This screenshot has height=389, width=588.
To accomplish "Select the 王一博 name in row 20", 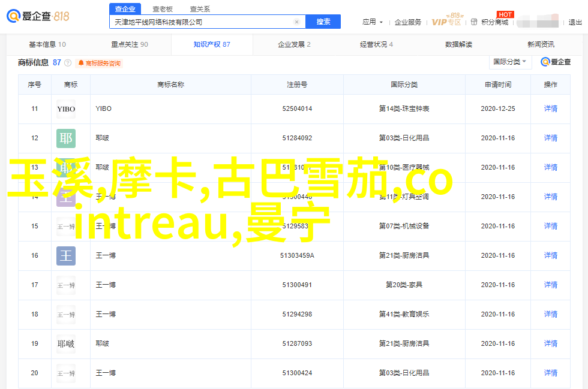I will [x=106, y=373].
